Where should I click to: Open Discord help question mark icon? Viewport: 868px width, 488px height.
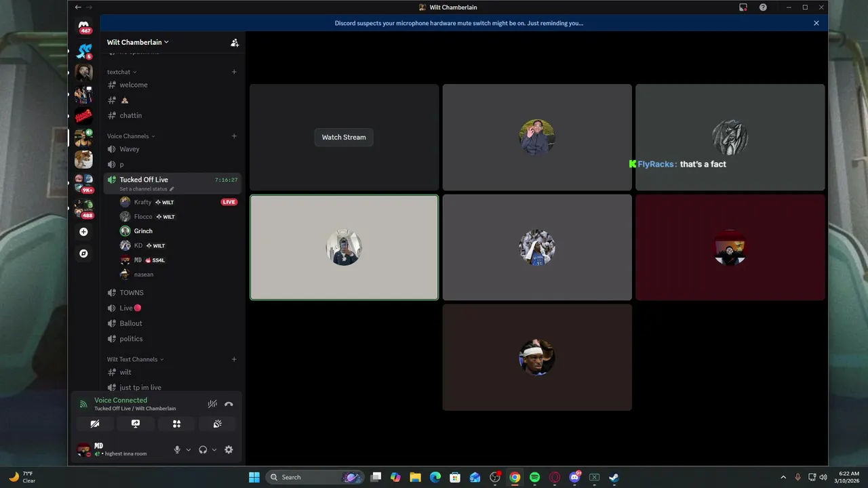(763, 7)
